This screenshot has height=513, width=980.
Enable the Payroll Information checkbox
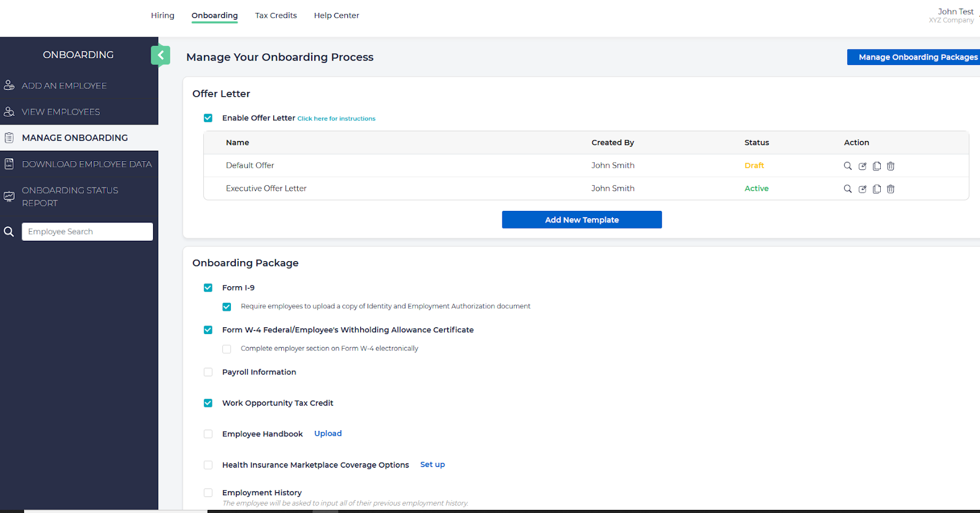pos(208,372)
